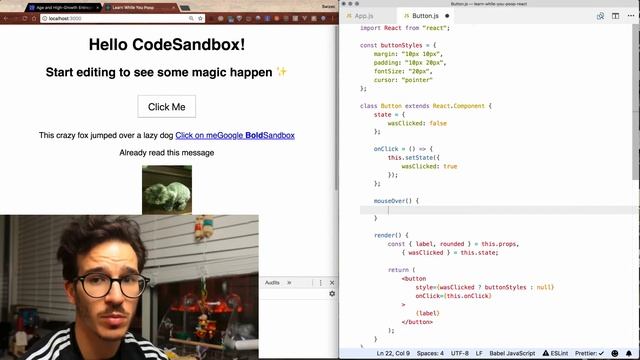The height and width of the screenshot is (360, 640).
Task: Select the Button.js editor tab
Action: point(424,16)
